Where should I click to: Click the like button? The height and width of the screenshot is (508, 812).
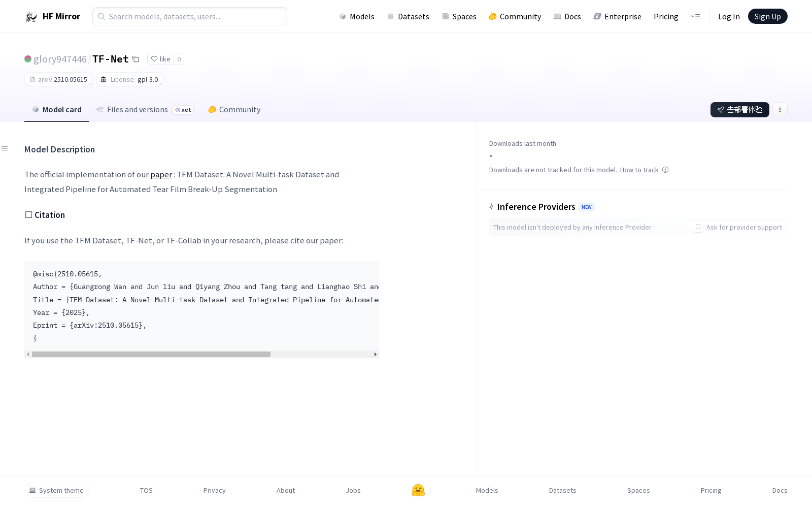coord(160,59)
